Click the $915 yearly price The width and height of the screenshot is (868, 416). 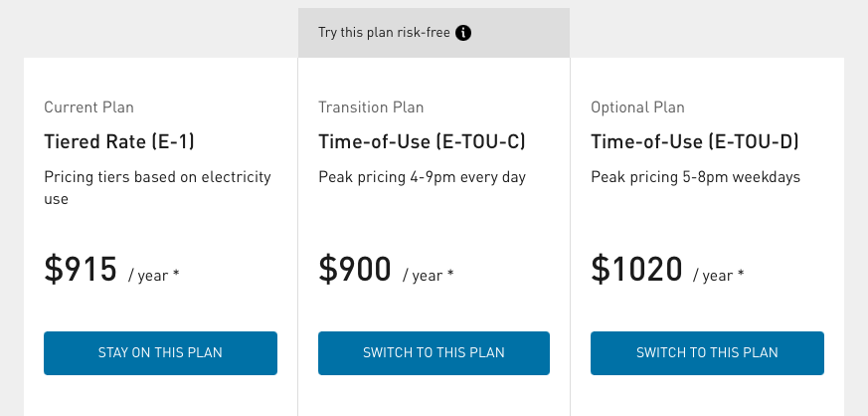[x=82, y=270]
